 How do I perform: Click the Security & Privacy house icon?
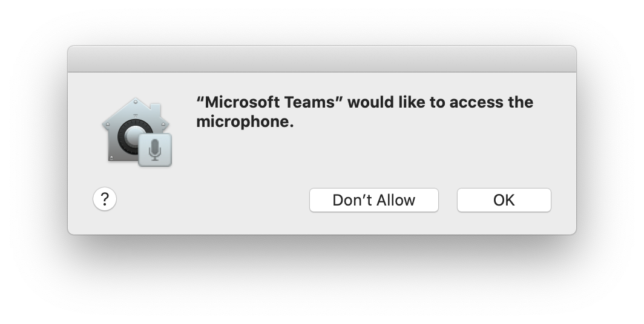(x=136, y=132)
